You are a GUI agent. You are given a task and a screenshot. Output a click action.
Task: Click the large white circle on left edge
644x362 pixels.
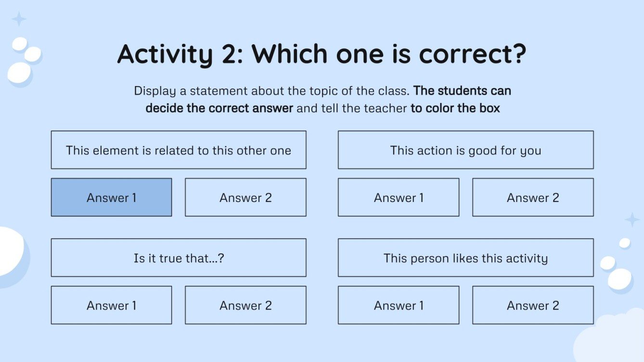click(9, 252)
